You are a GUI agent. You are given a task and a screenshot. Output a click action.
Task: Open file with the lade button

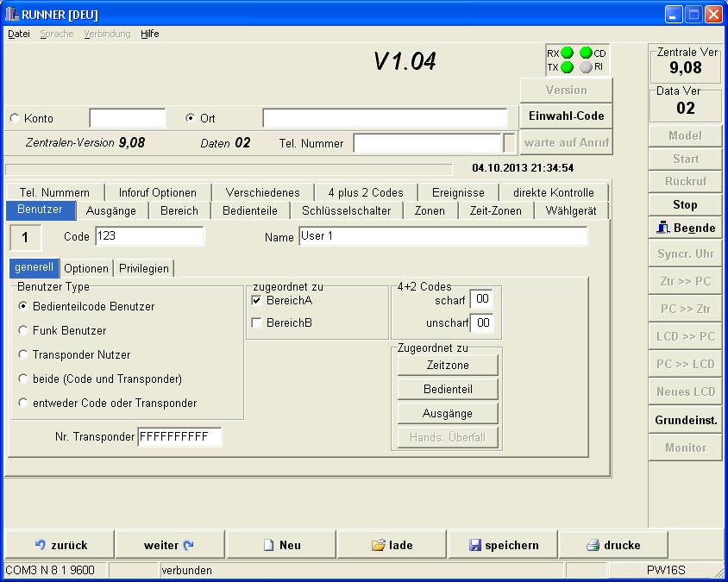click(392, 545)
